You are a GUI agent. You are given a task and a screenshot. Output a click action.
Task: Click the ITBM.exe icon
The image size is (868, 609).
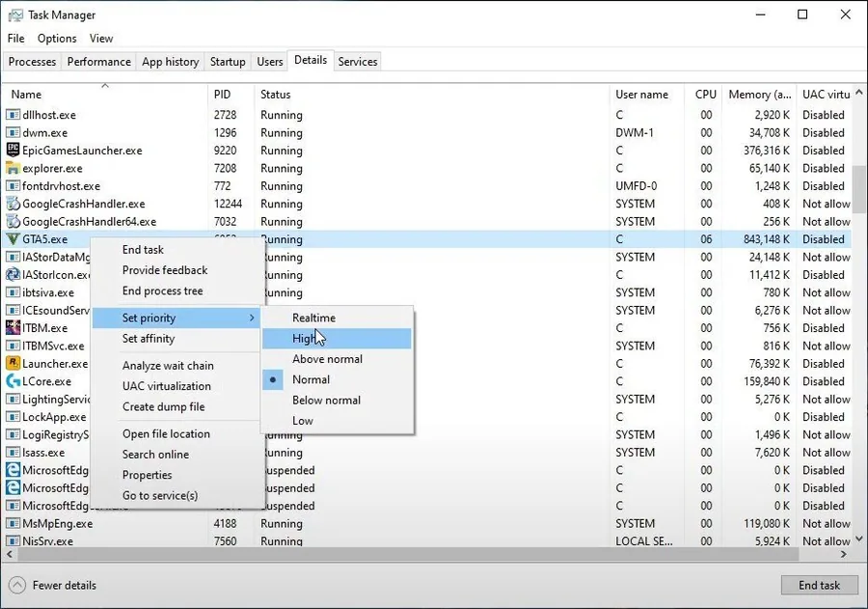tap(13, 327)
